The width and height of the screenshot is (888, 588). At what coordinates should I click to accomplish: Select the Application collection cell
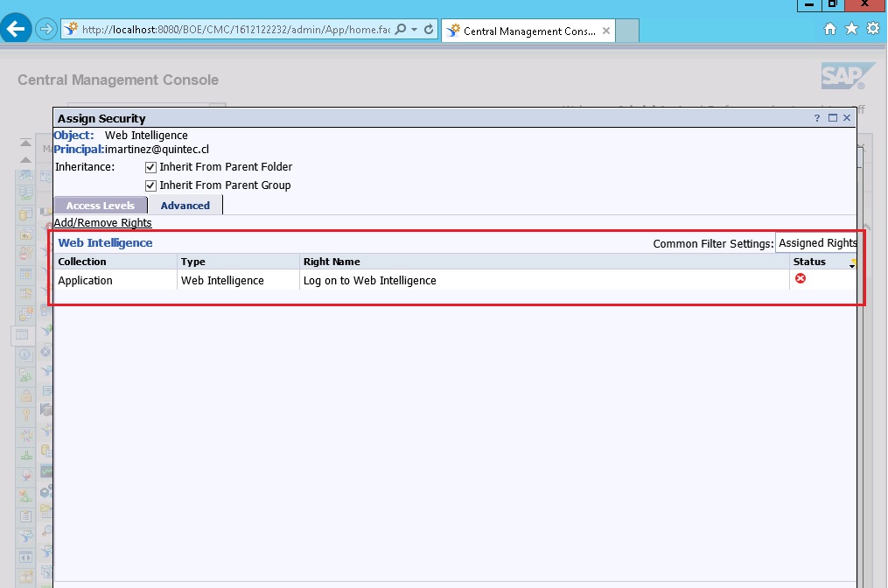click(115, 280)
